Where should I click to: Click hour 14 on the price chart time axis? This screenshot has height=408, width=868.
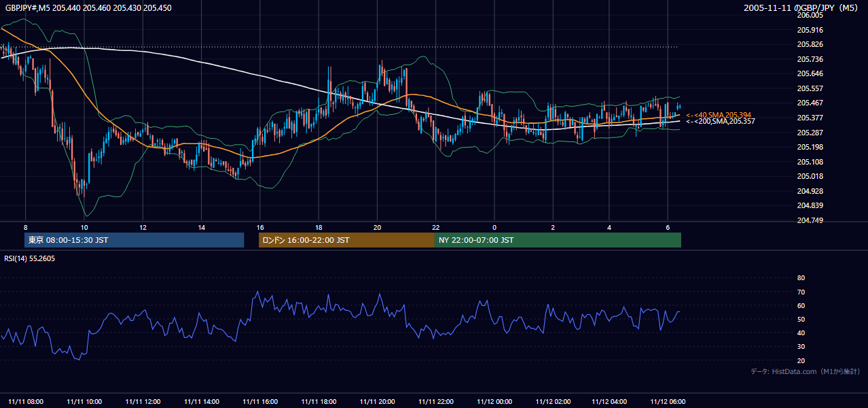coord(202,227)
